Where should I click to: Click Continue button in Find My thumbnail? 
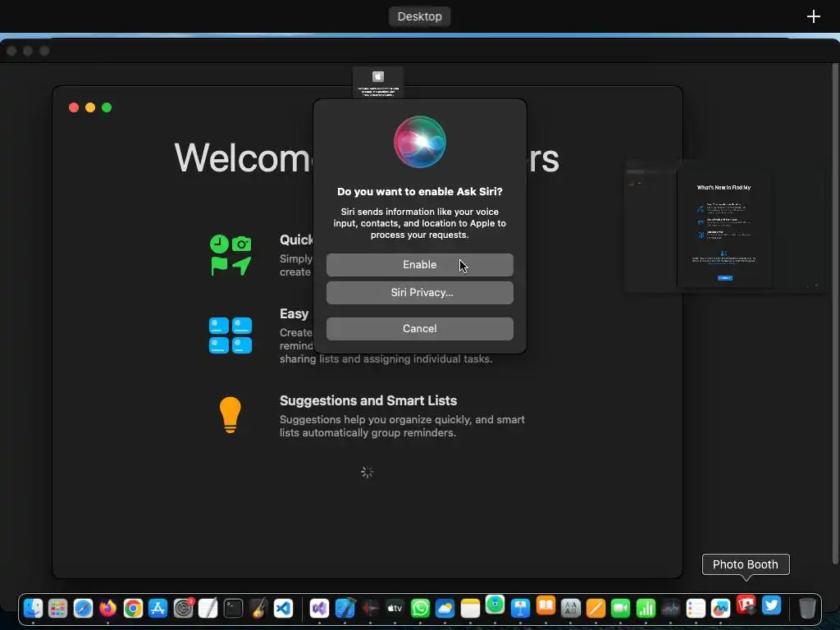pos(725,278)
